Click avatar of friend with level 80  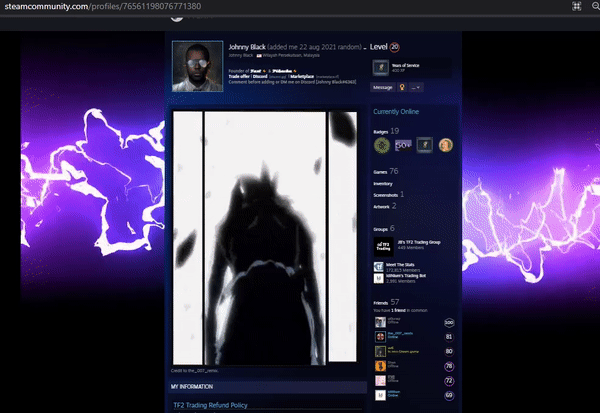[380, 351]
